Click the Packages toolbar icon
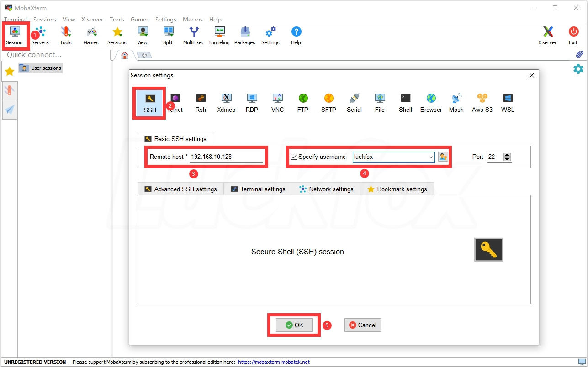 [244, 36]
